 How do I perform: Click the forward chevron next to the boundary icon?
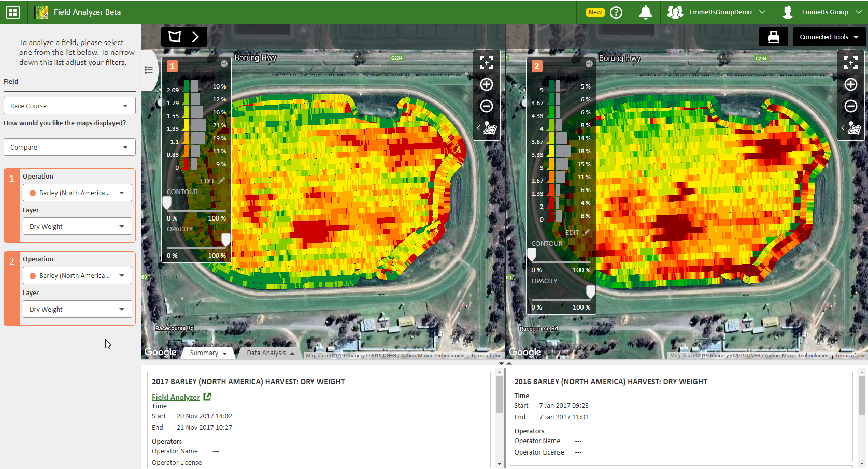point(195,36)
